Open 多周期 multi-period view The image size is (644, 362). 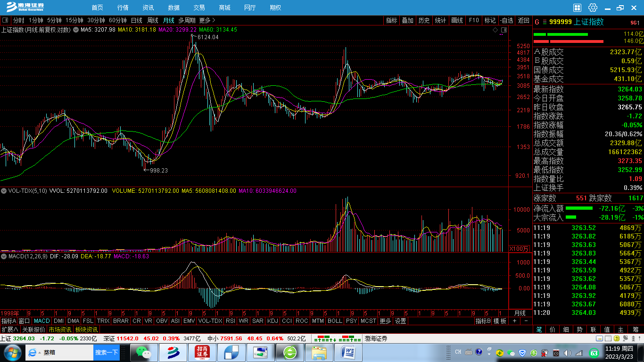point(187,20)
